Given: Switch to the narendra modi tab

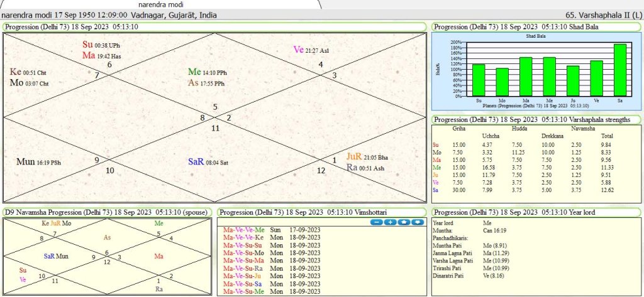Looking at the screenshot, I should (x=161, y=4).
